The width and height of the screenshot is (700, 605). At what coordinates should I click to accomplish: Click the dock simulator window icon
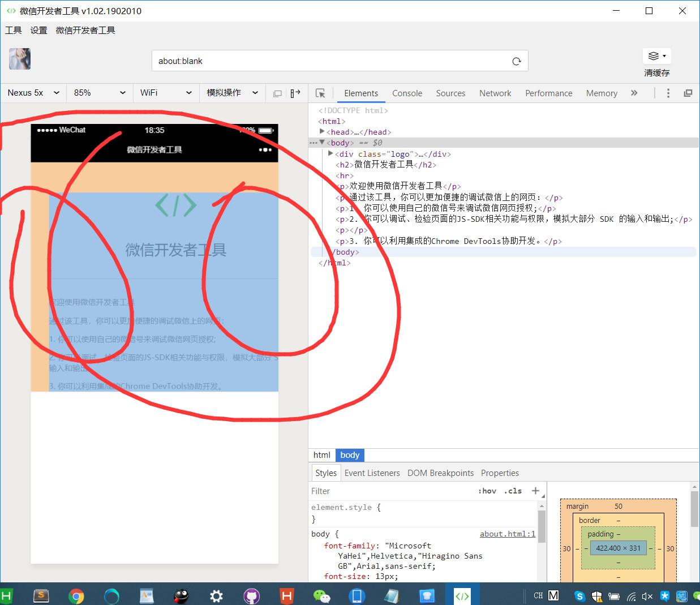click(x=277, y=93)
